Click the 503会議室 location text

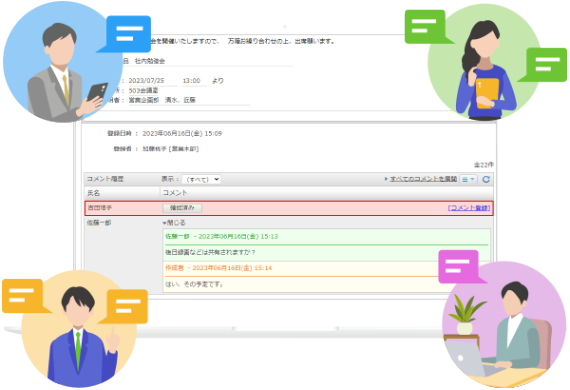pos(143,91)
